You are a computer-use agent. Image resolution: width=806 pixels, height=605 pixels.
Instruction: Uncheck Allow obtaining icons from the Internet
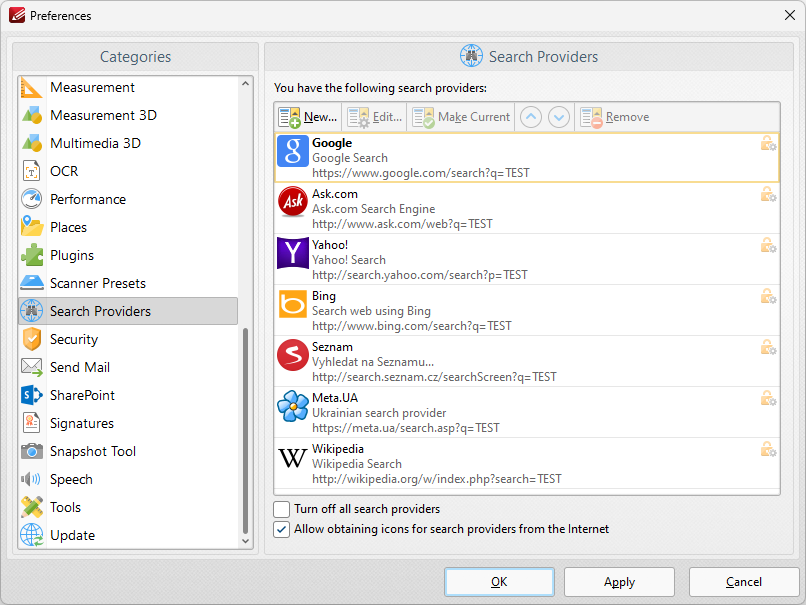(x=282, y=529)
